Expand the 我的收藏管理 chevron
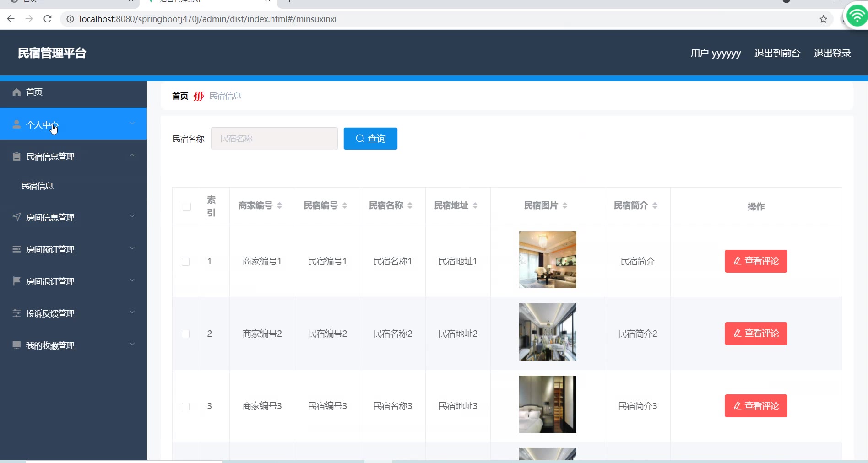This screenshot has width=868, height=463. [x=132, y=344]
